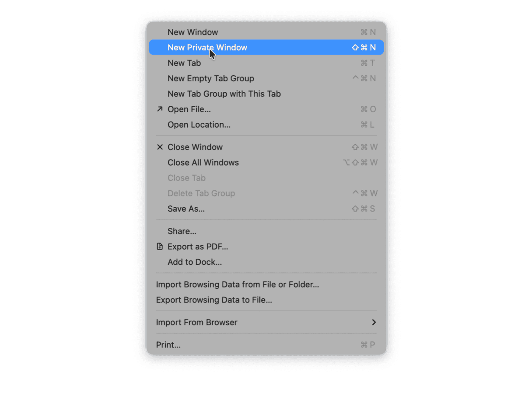Screen dimensions: 532x393
Task: Create a New Empty Tab Group
Action: pos(266,78)
